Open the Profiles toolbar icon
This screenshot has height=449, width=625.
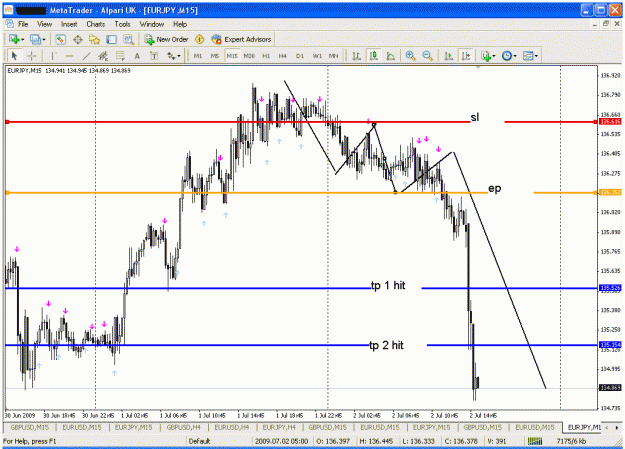(x=35, y=39)
